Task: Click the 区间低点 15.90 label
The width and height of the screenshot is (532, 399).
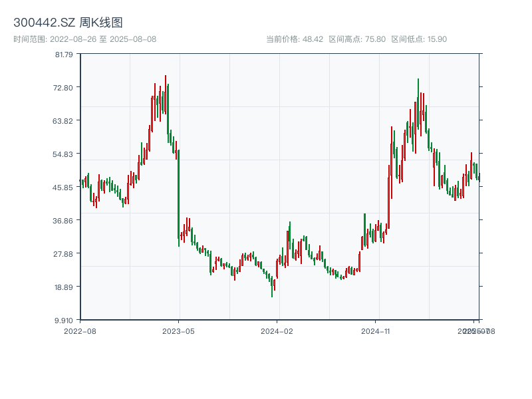Action: [419, 39]
